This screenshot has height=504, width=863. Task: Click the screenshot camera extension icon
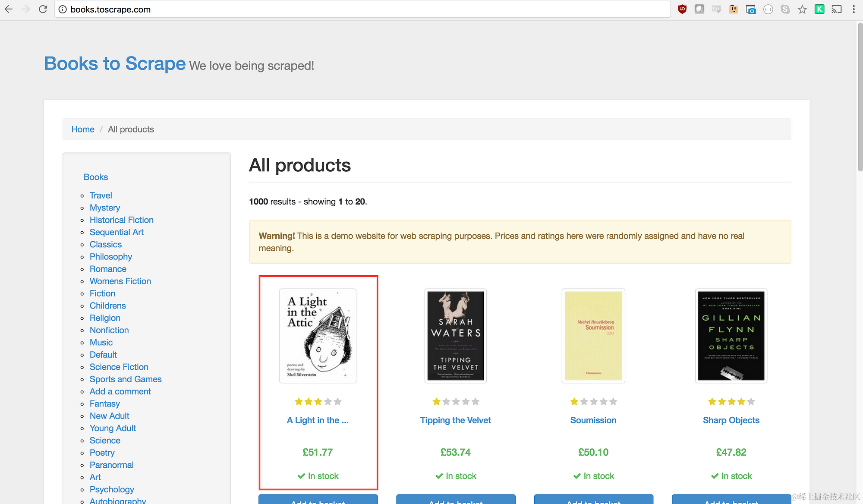[751, 9]
